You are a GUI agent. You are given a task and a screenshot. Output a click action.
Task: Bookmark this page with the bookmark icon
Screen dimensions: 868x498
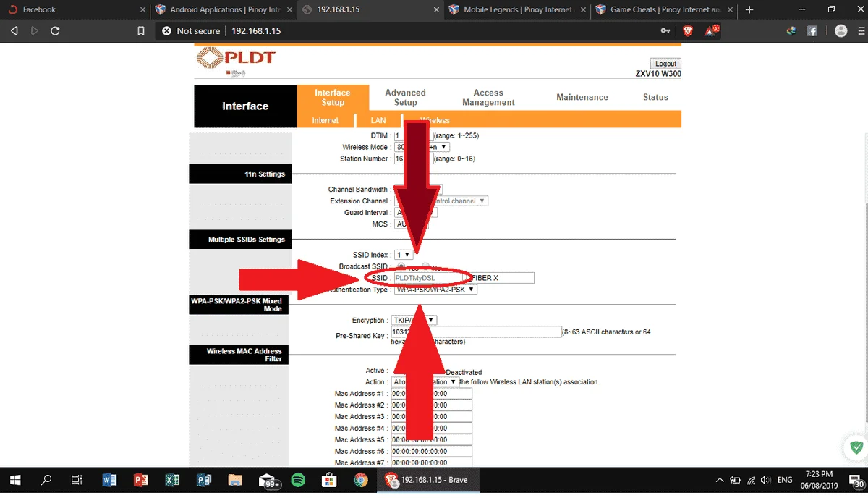point(141,31)
